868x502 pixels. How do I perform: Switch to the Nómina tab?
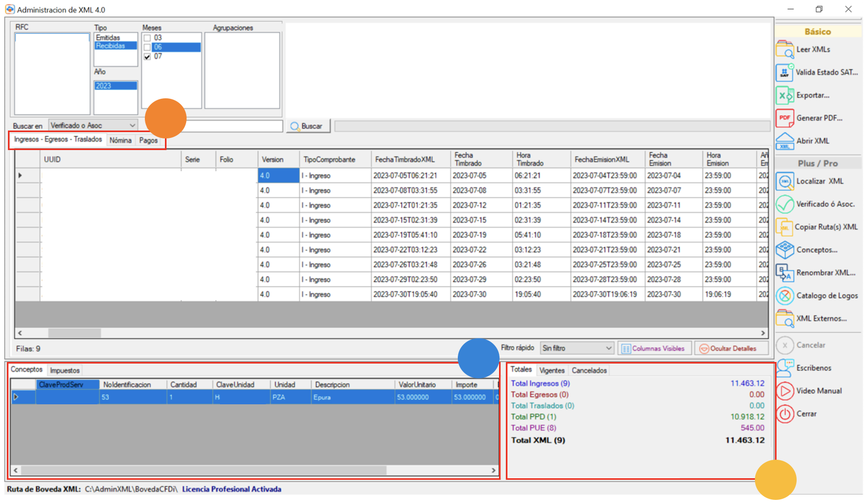coord(121,141)
